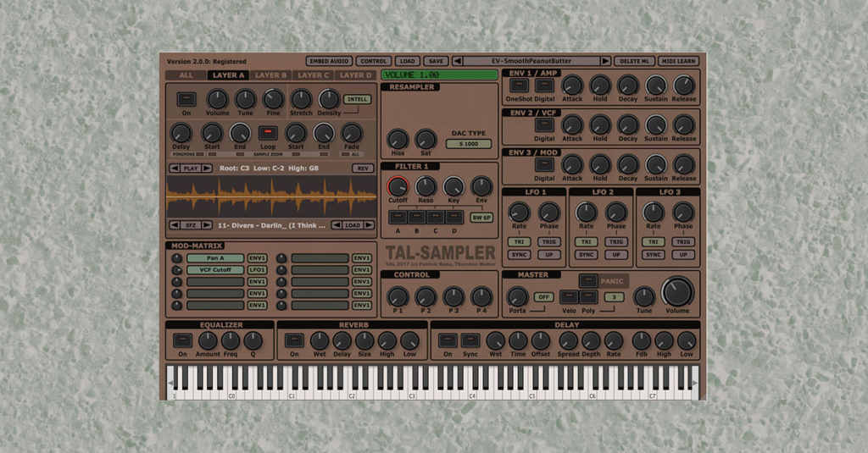Select the LAYER D tab
Screen dimensions: 868x453
pyautogui.click(x=355, y=75)
